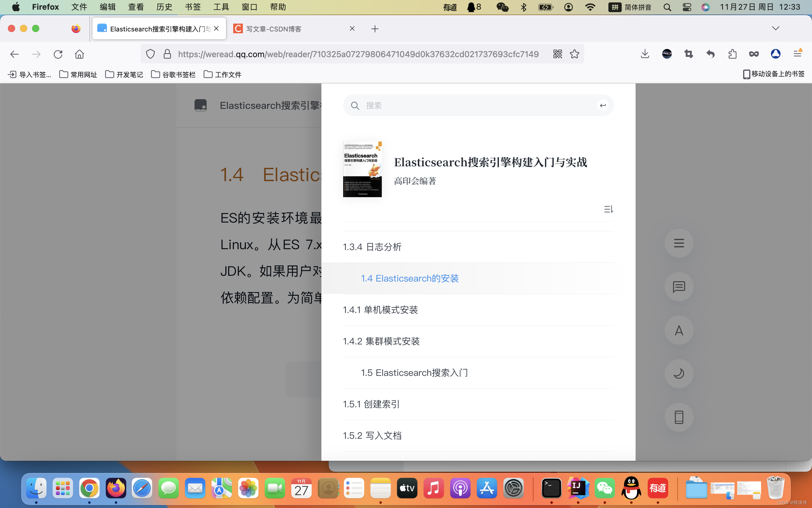Select the Elasticsearch reader tab
Viewport: 812px width, 508px height.
pyautogui.click(x=159, y=29)
